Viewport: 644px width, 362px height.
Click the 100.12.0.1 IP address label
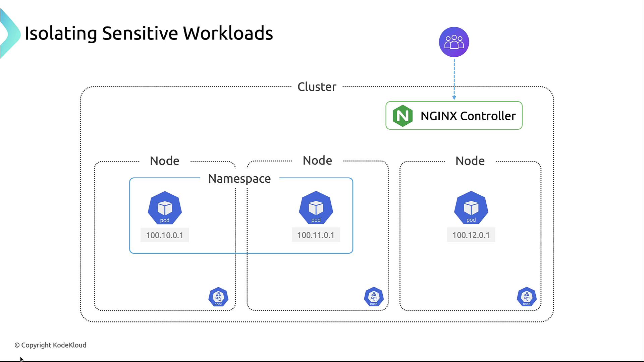tap(471, 235)
